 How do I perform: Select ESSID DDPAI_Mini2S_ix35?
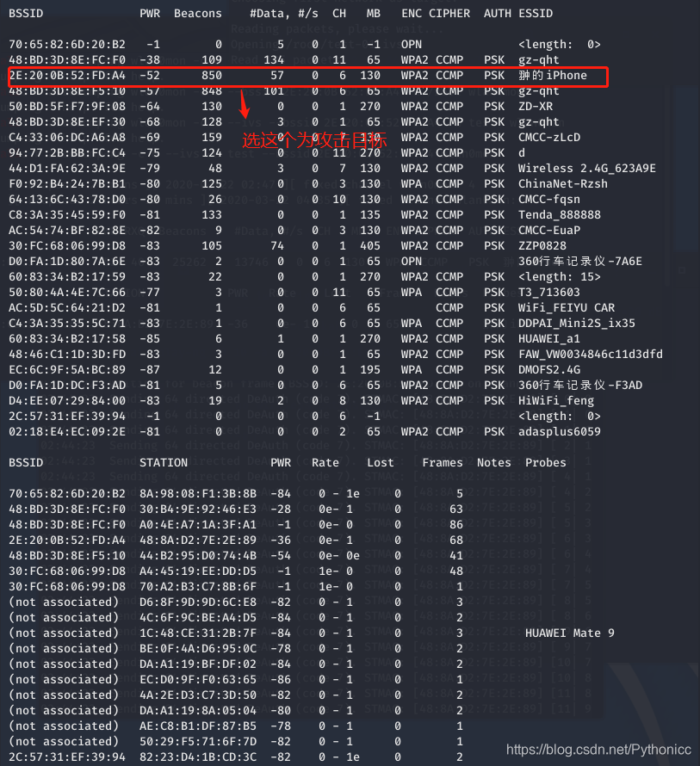pos(576,324)
